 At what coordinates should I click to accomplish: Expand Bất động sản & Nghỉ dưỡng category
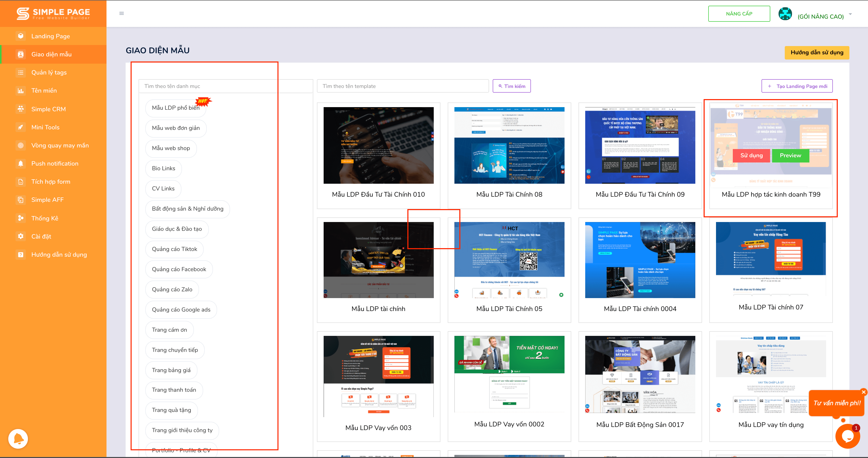[188, 209]
